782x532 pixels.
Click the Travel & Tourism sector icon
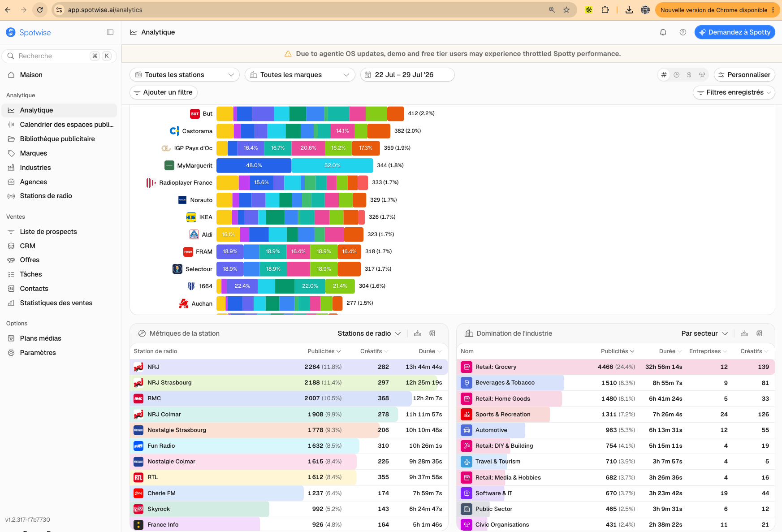467,462
